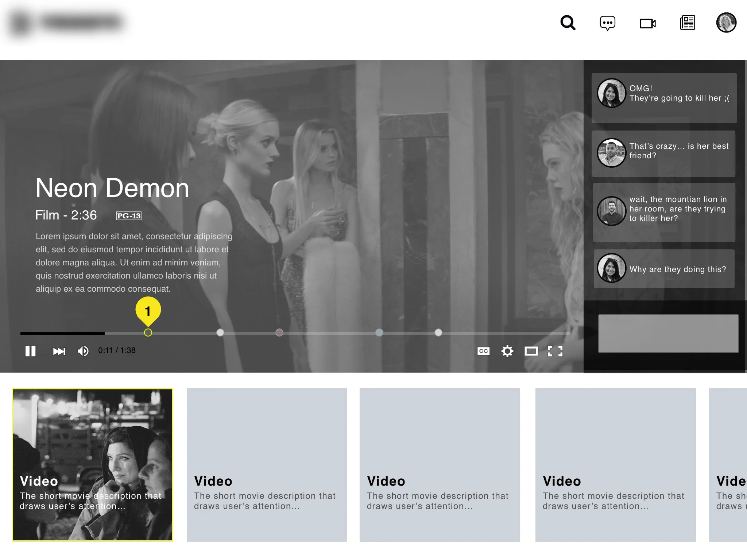747x560 pixels.
Task: Select the 'That's crazy... is her best friend?' comment
Action: 663,154
